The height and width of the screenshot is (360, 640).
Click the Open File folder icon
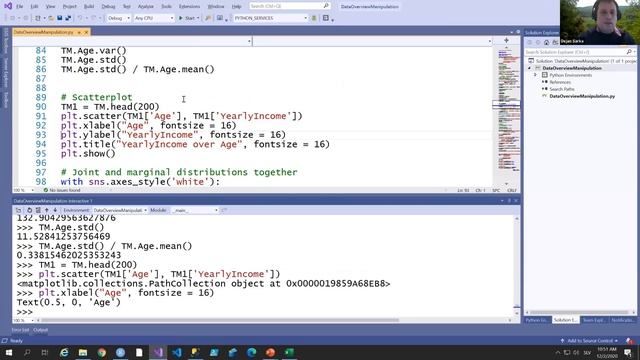[x=51, y=18]
